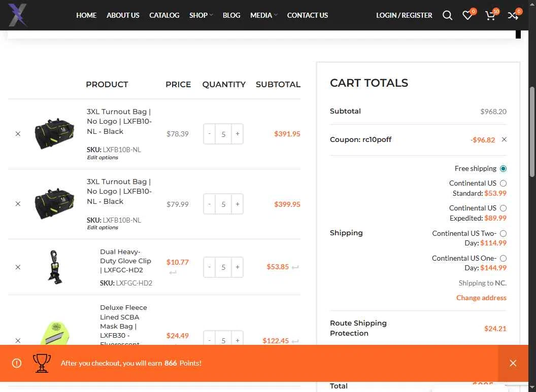Image resolution: width=536 pixels, height=392 pixels.
Task: Select Continental US Expedited shipping $89.99
Action: point(503,208)
